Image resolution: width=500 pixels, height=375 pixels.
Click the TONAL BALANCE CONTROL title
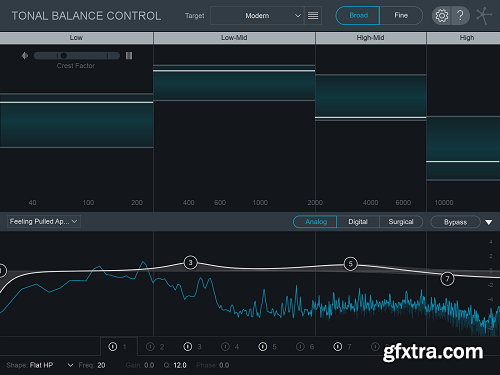point(86,16)
